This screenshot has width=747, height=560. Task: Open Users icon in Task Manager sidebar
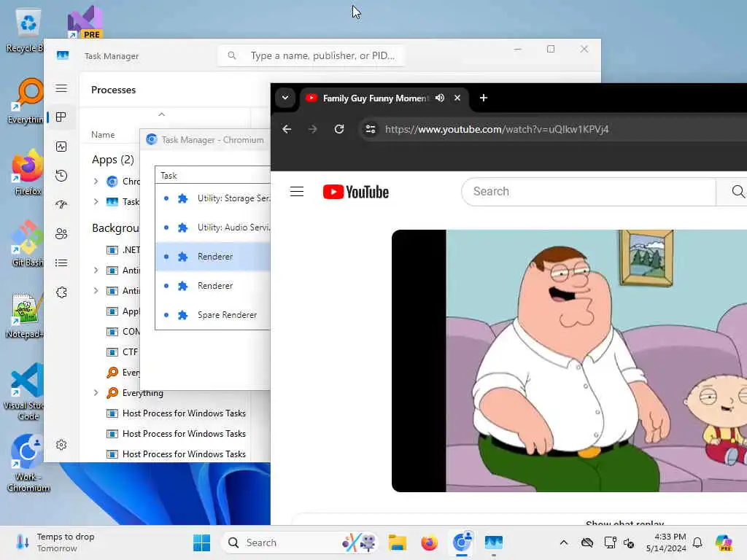pos(61,234)
